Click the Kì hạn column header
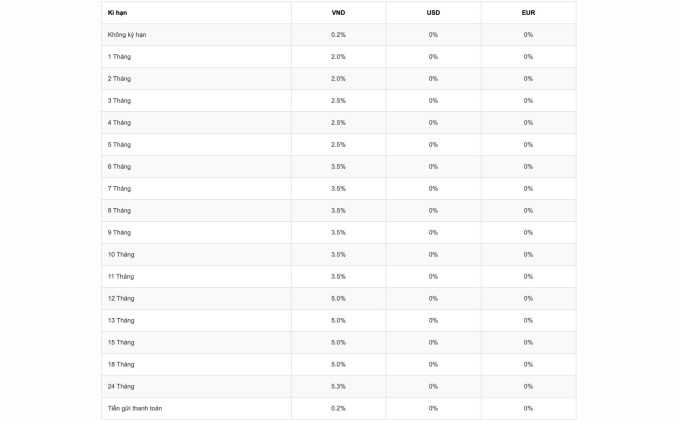 [117, 13]
